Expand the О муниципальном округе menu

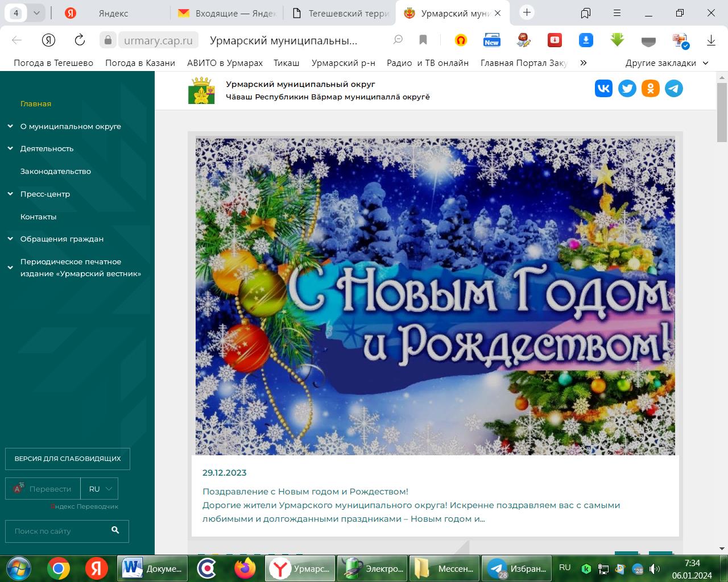[10, 126]
